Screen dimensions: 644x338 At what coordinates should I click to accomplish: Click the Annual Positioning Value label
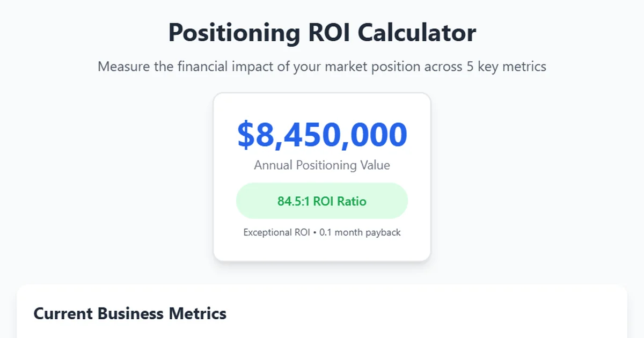click(x=321, y=165)
